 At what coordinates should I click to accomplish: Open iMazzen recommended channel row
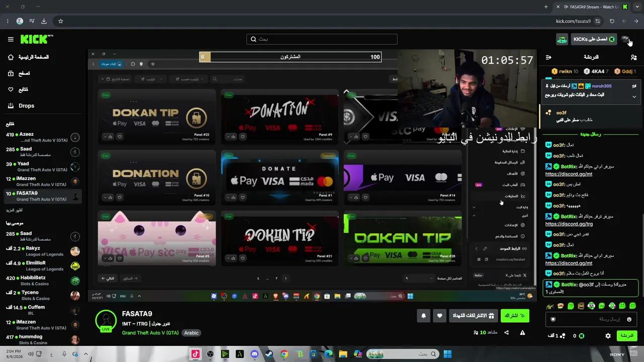43,325
